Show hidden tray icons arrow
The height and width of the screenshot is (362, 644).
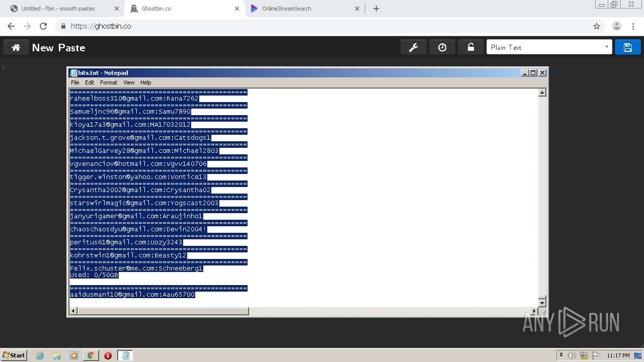point(561,355)
